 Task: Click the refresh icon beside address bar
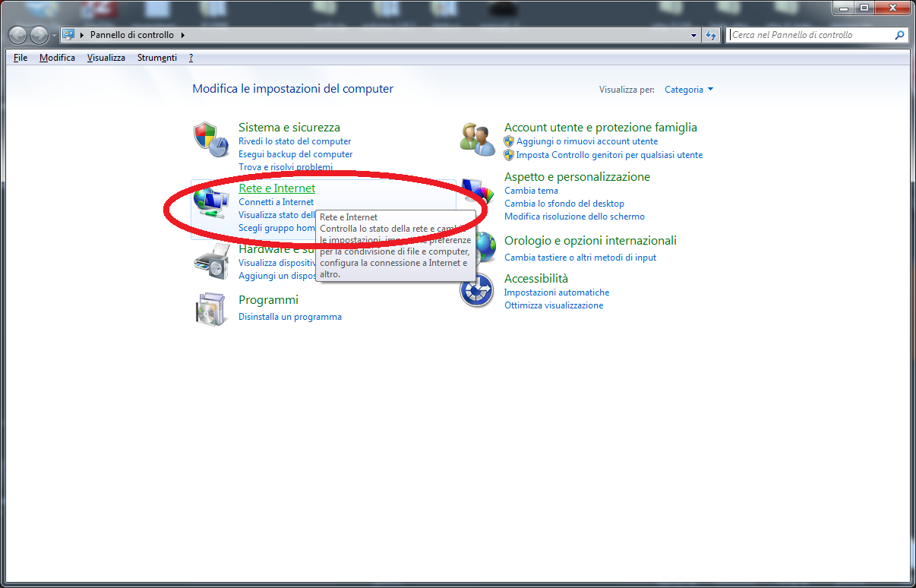click(712, 35)
